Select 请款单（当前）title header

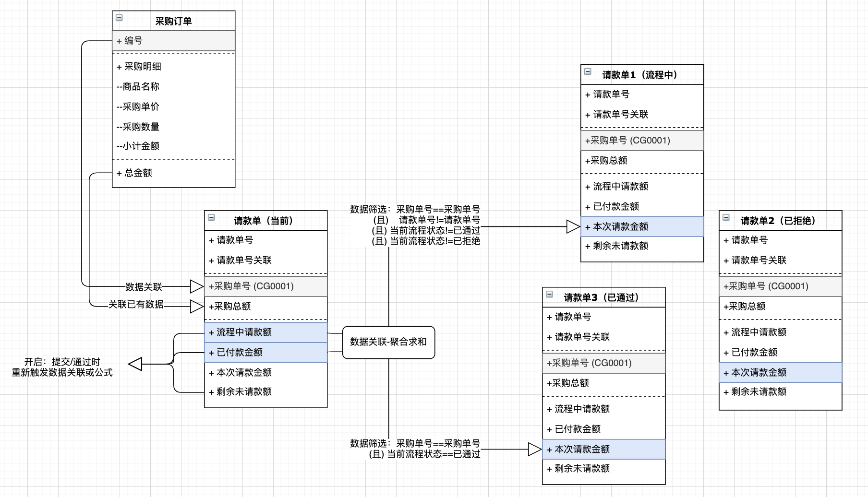pos(266,221)
